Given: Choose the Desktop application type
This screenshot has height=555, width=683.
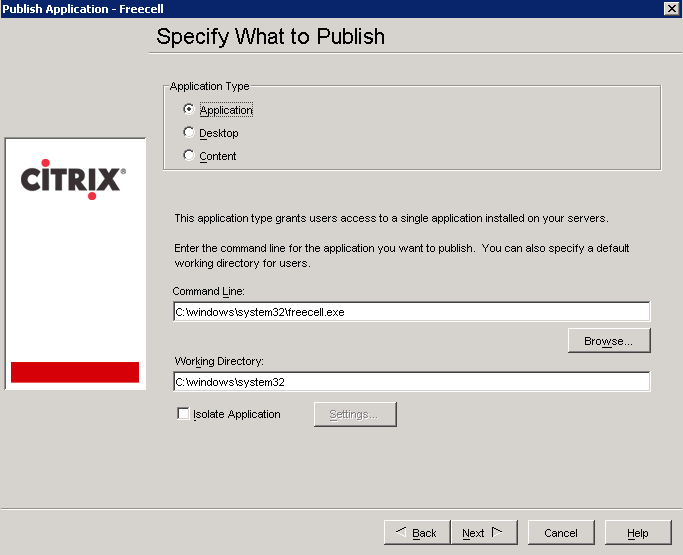Looking at the screenshot, I should (189, 132).
